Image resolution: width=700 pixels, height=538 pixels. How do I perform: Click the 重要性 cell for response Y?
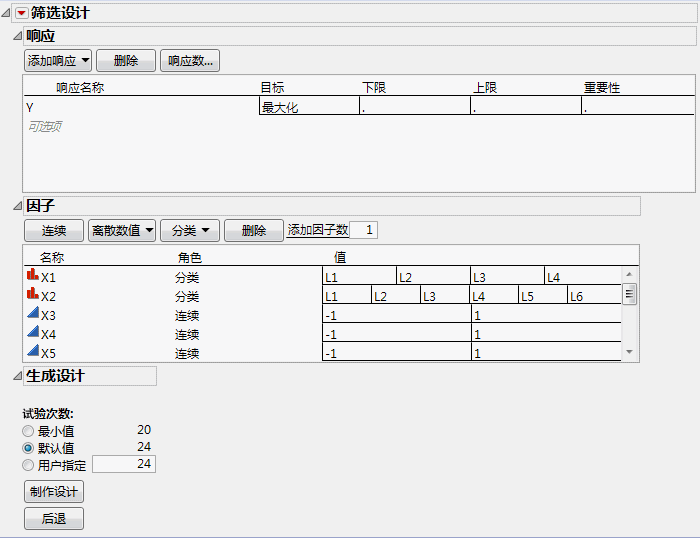(638, 107)
